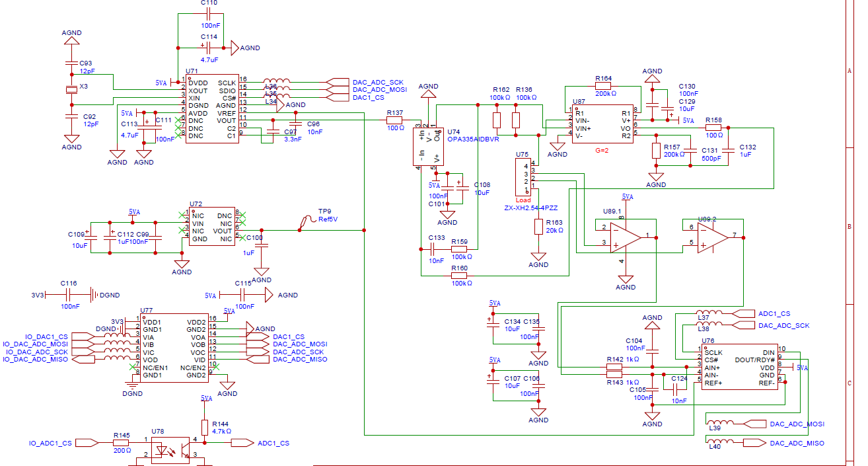Select inductor L40 label
Viewport: 868px width, 466px height.
(715, 447)
